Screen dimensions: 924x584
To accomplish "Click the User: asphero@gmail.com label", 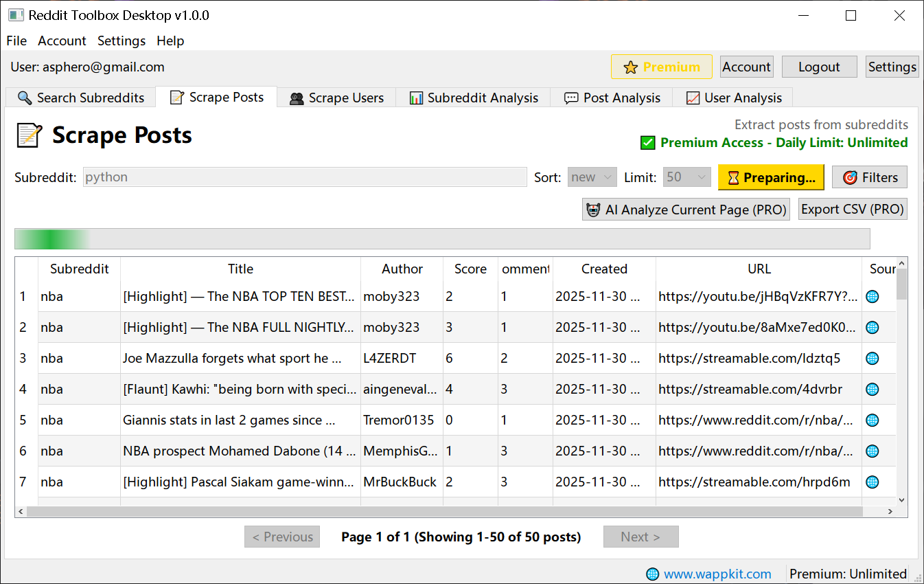I will pyautogui.click(x=88, y=67).
